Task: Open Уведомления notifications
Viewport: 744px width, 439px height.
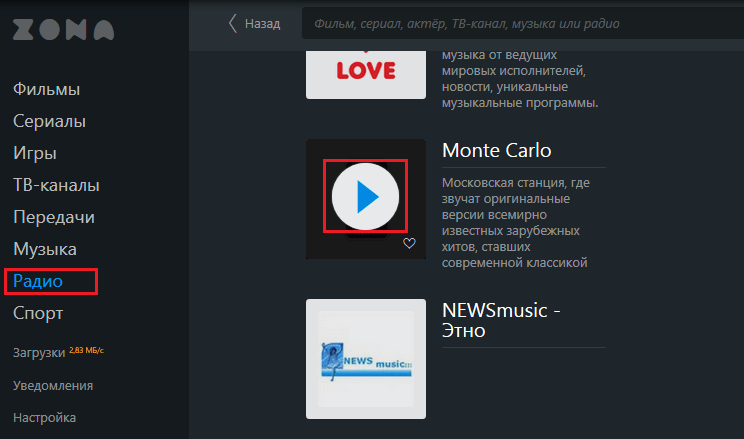Action: [53, 385]
